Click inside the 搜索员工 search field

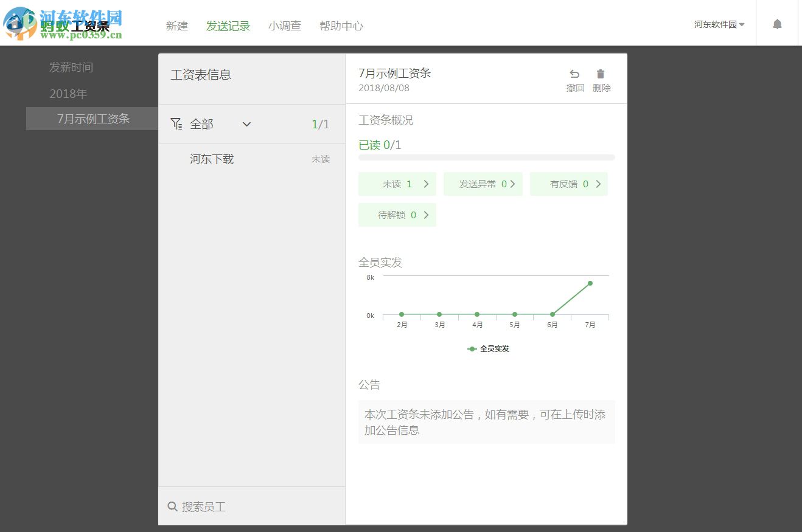coord(207,506)
